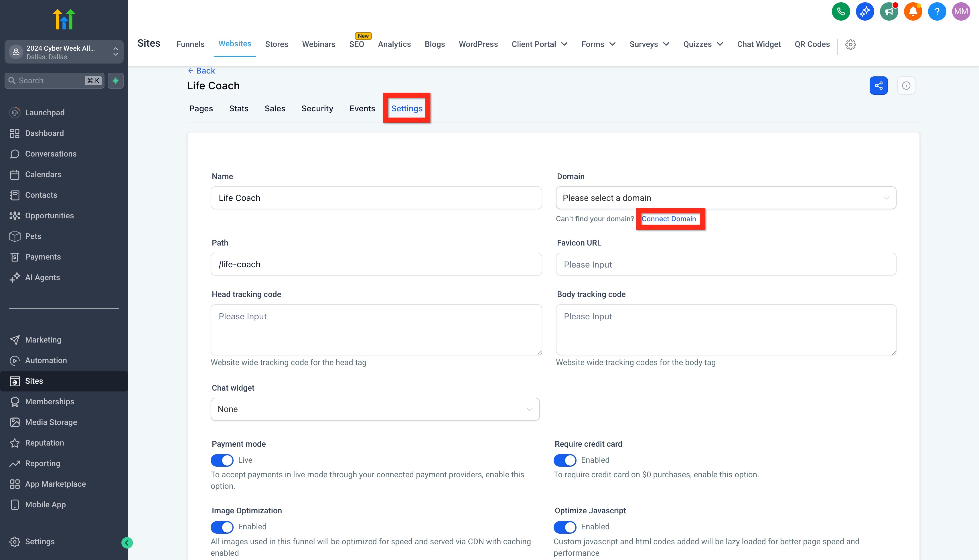Click the Connect Domain link
The height and width of the screenshot is (560, 979).
[669, 218]
